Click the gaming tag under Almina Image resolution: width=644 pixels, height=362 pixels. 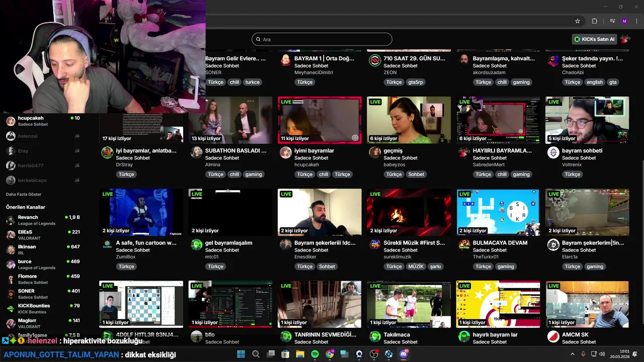point(254,174)
